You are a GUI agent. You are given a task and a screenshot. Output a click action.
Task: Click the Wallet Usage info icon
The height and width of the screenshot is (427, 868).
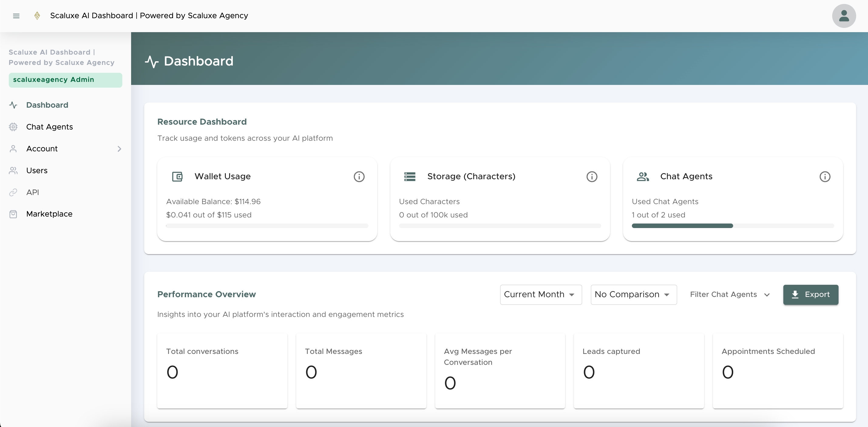359,177
